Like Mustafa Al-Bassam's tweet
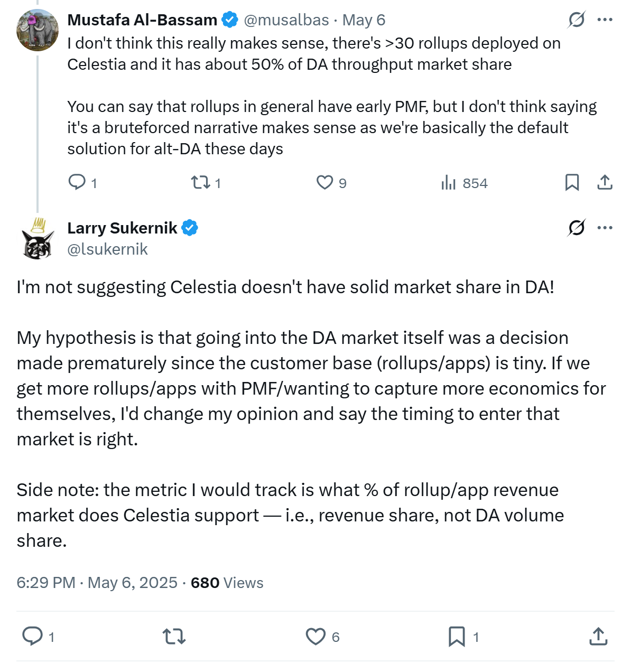Viewport: 622px width, 672px height. 324,182
